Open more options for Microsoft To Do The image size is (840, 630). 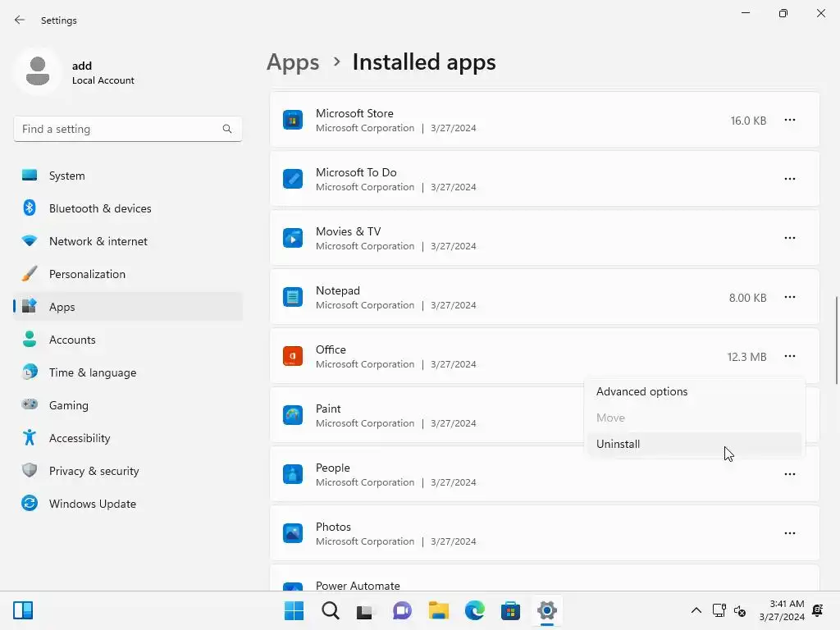790,179
